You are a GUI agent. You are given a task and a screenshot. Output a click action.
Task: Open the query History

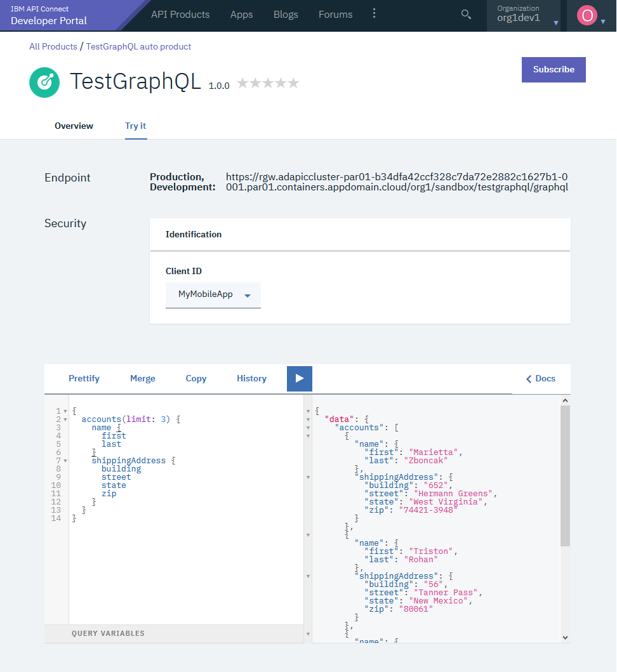click(x=252, y=378)
